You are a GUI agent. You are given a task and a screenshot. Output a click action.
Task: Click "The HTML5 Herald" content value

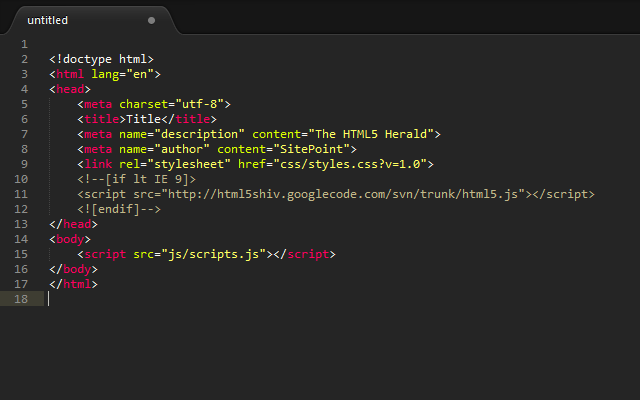point(371,134)
